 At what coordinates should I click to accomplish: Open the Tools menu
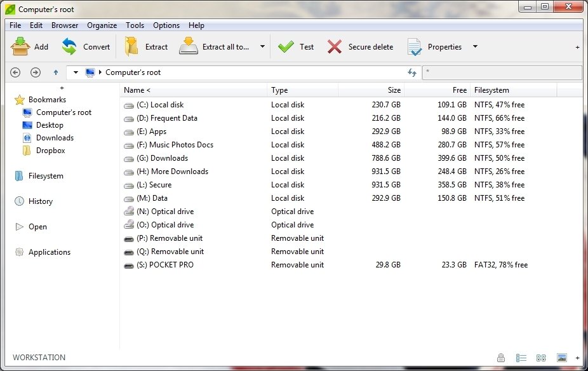tap(135, 25)
